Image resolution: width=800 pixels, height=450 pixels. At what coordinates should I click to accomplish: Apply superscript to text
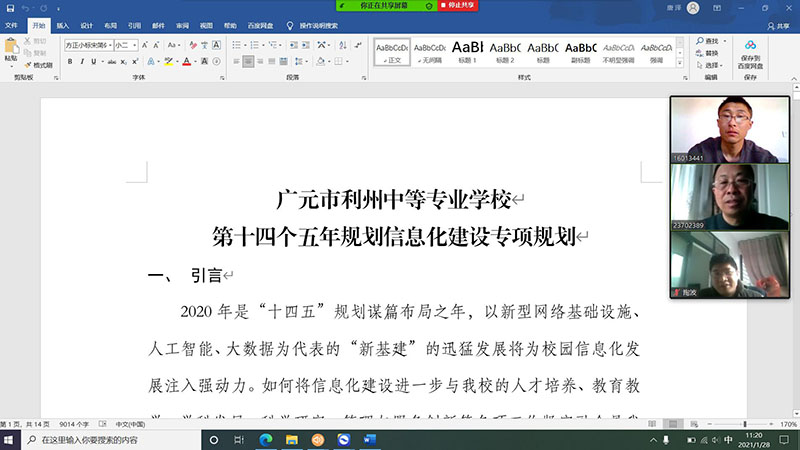136,61
